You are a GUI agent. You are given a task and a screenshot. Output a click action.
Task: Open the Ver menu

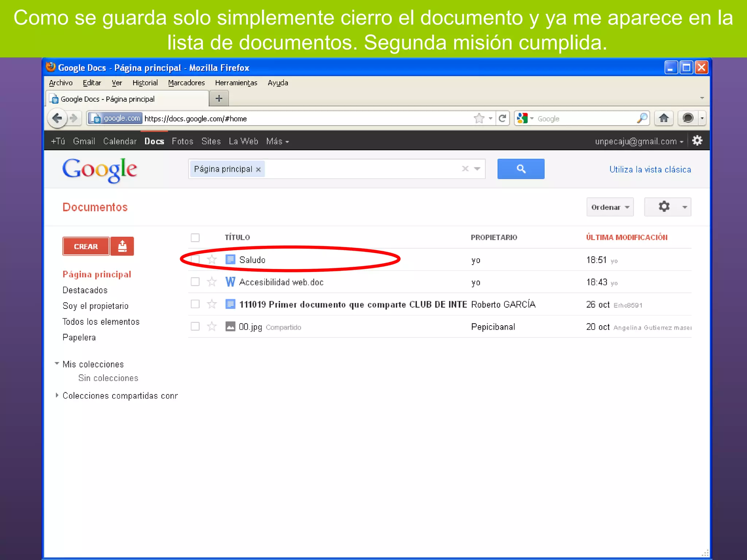pyautogui.click(x=117, y=83)
